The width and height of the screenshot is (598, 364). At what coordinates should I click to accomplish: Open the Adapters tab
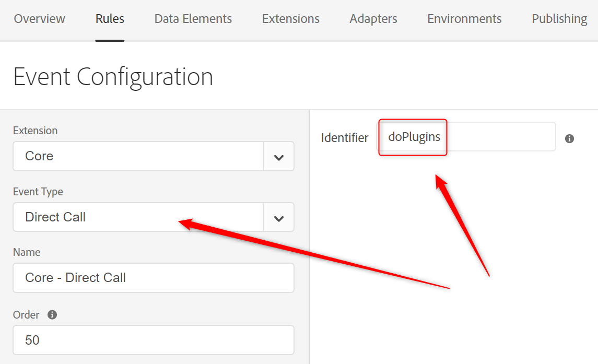click(x=373, y=19)
